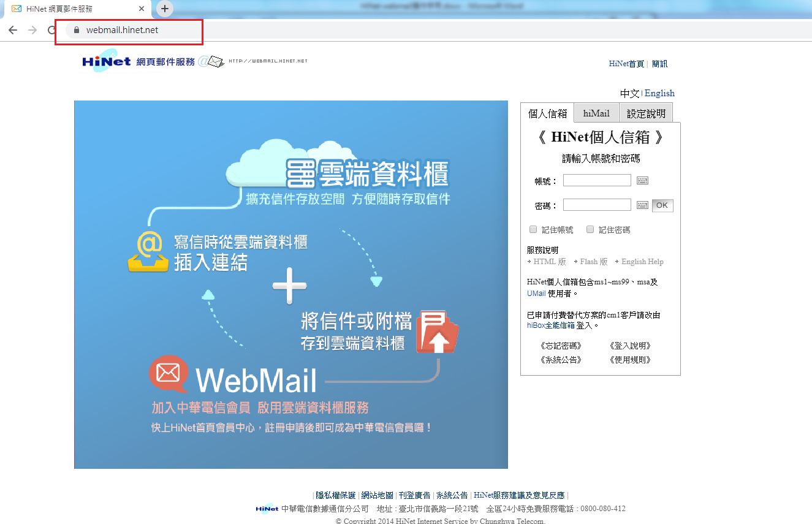Viewport: 812px width, 524px height.
Task: Open a new browser tab with plus
Action: coord(165,9)
